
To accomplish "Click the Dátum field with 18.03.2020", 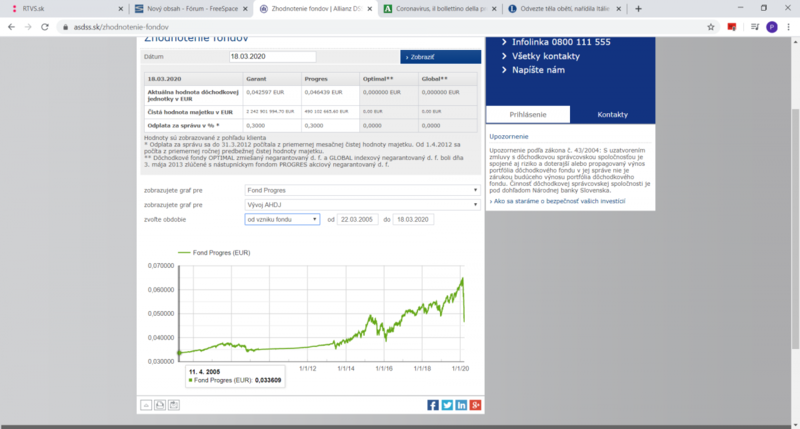I will [272, 57].
